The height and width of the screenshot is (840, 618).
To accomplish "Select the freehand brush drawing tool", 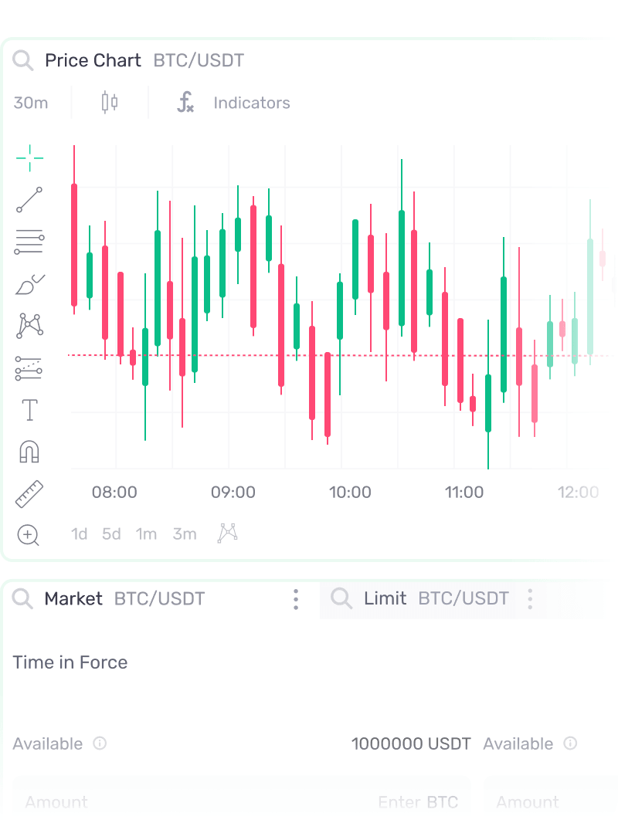I will point(29,283).
